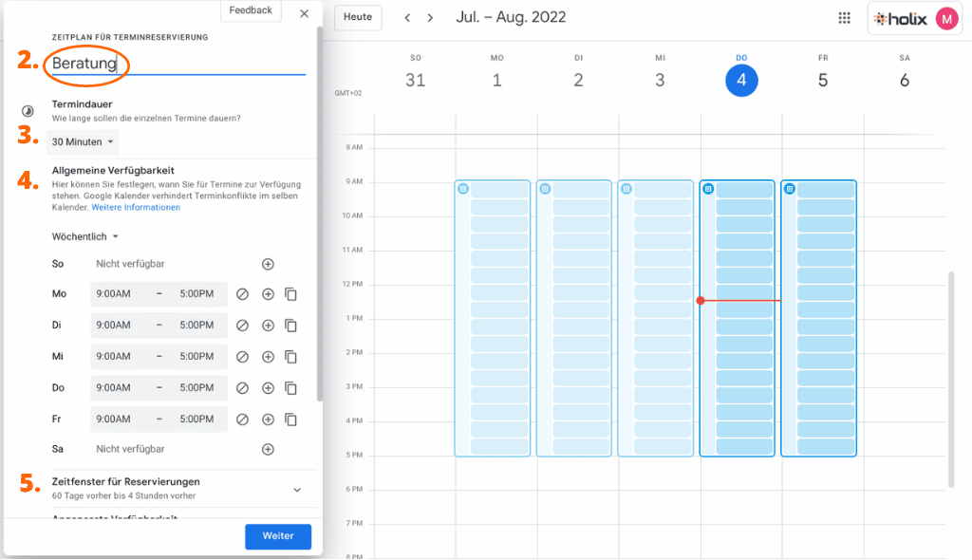972x560 pixels.
Task: Add an availability window for Sonntag
Action: click(268, 263)
